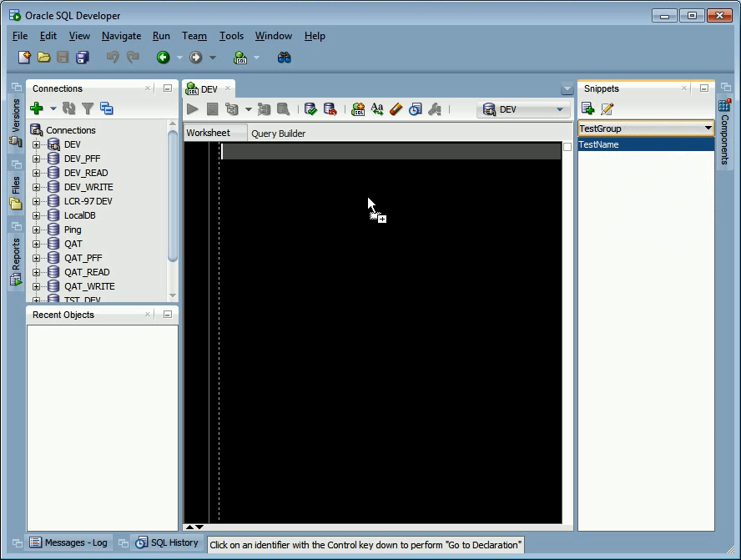
Task: Select the Ping connection
Action: pyautogui.click(x=73, y=230)
